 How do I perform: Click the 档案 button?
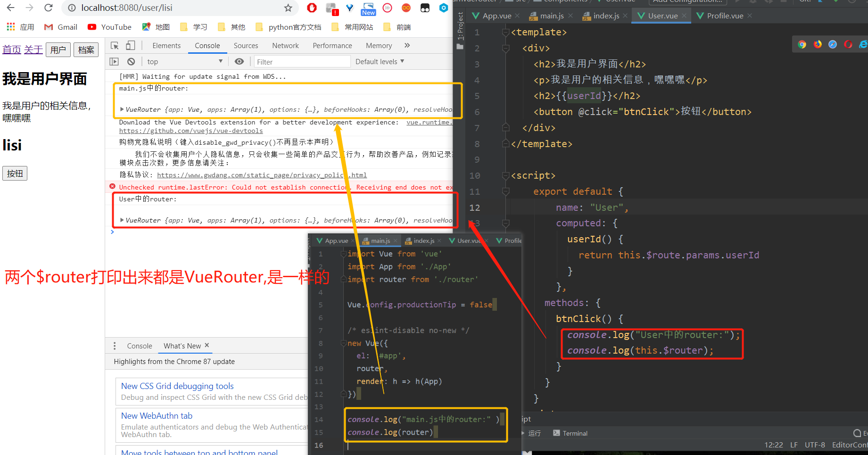tap(86, 50)
